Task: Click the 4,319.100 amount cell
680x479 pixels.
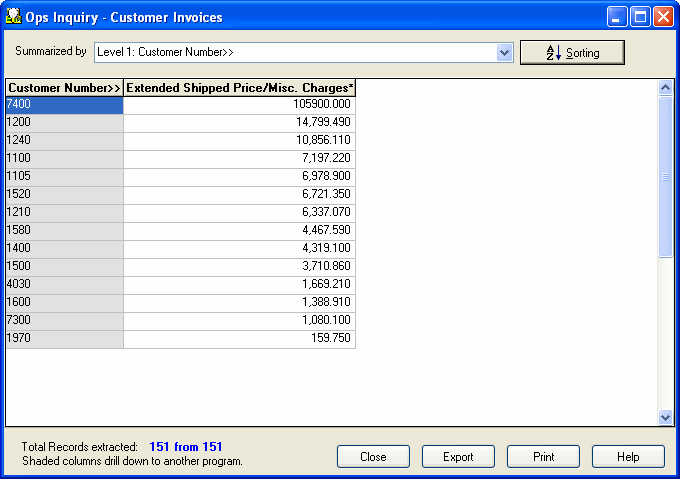Action: click(x=240, y=249)
